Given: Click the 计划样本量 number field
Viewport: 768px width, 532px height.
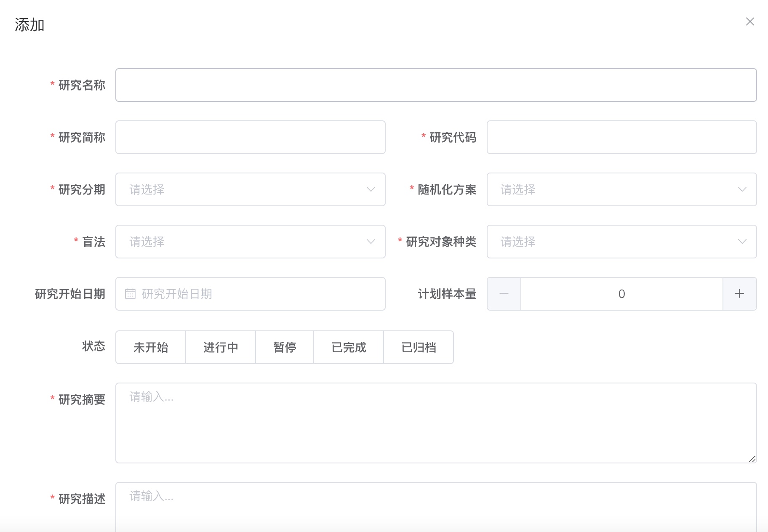Looking at the screenshot, I should [x=621, y=294].
